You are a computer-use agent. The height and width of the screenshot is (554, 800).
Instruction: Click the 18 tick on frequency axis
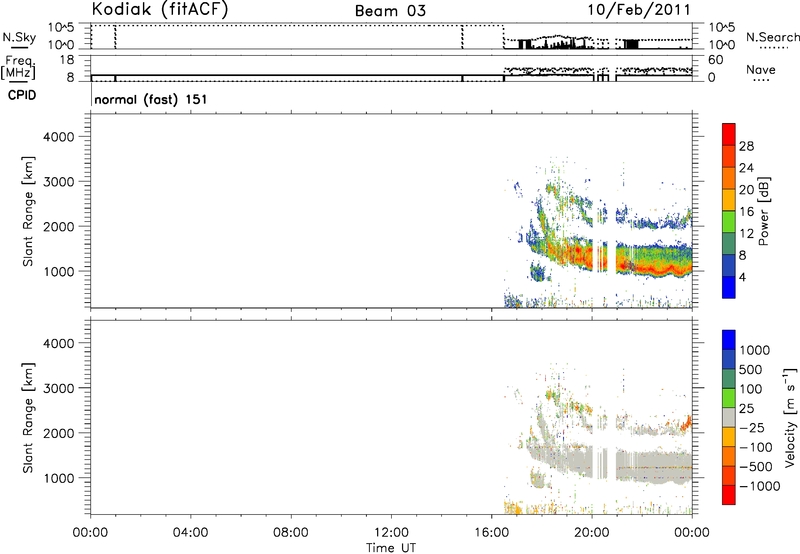click(68, 60)
